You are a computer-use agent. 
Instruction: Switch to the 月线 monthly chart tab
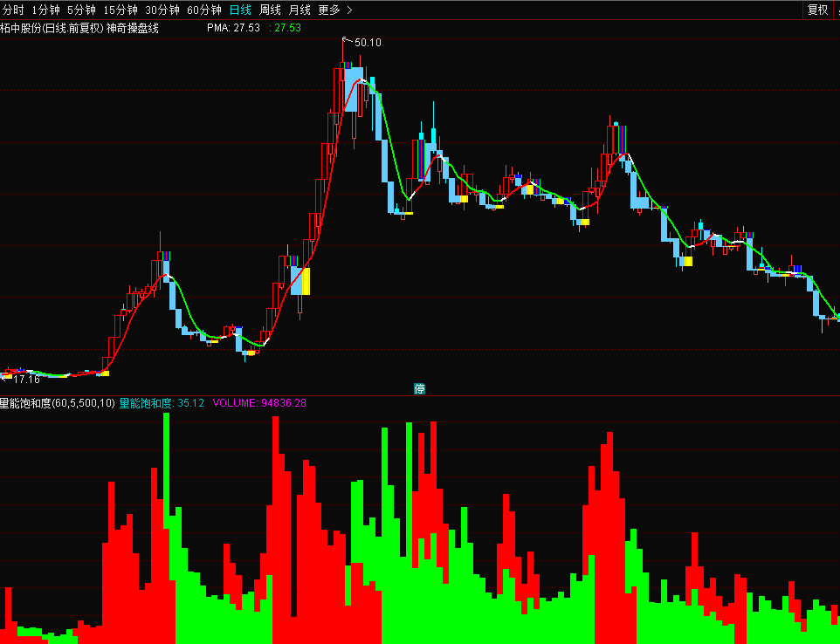(300, 10)
